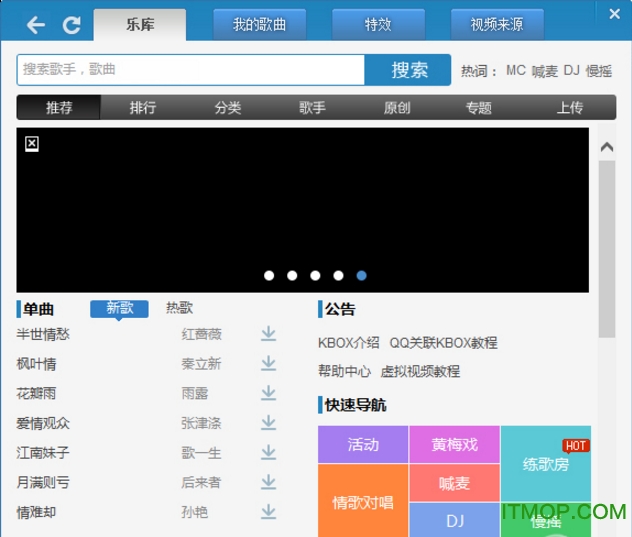Select the fifth banner carousel dot
This screenshot has width=632, height=537.
361,275
